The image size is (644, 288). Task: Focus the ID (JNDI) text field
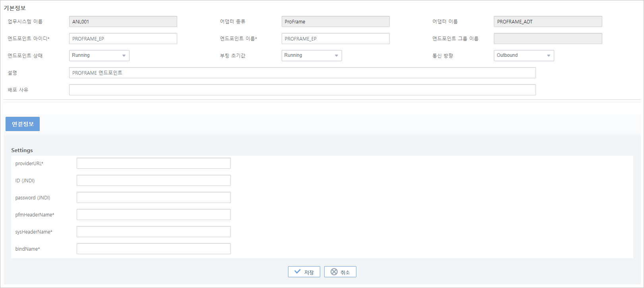pos(153,180)
